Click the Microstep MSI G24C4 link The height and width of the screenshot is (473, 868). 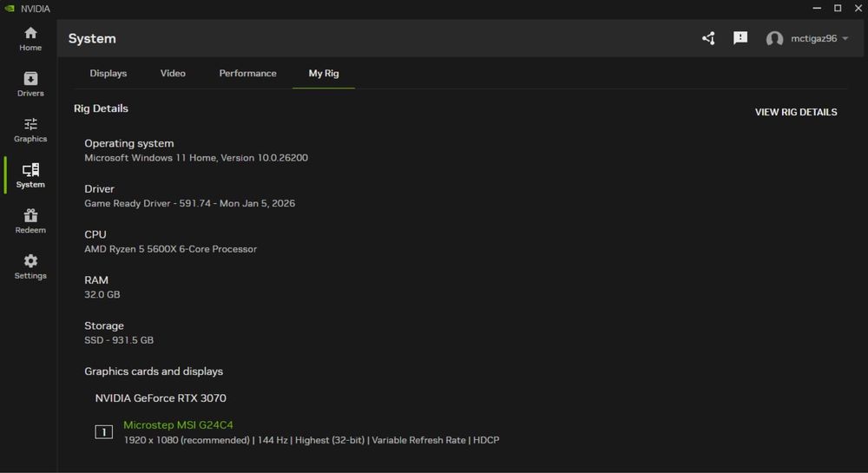pyautogui.click(x=178, y=425)
